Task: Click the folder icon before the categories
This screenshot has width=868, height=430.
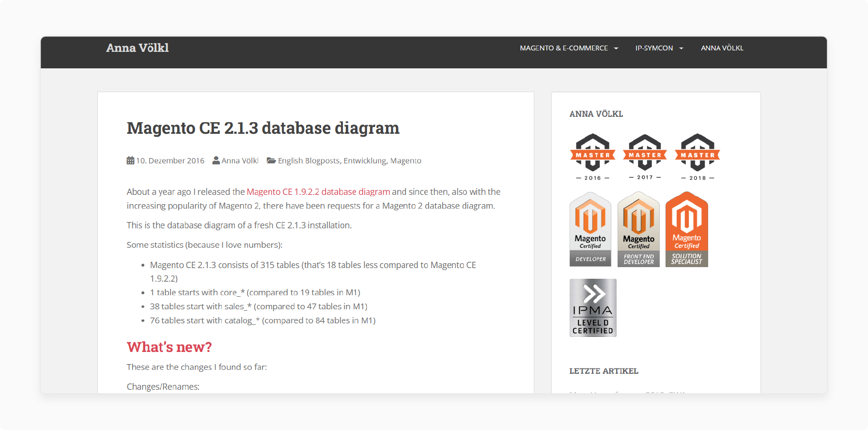Action: pyautogui.click(x=271, y=160)
